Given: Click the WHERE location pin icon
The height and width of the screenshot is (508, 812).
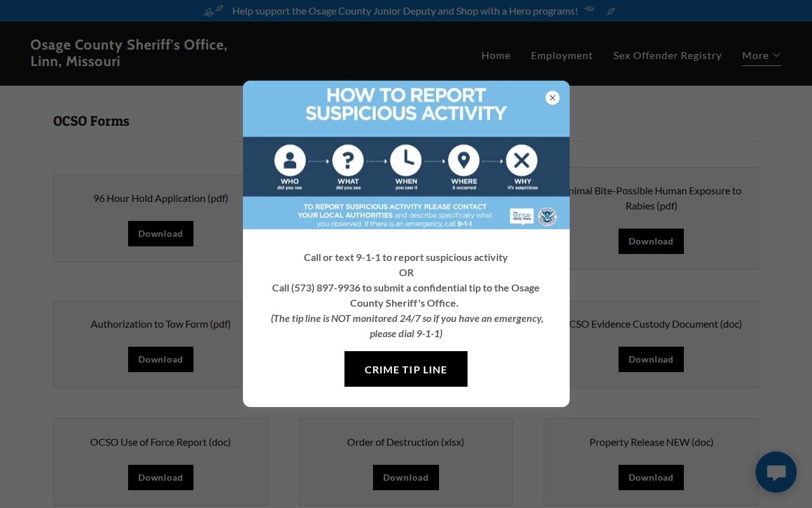Looking at the screenshot, I should (464, 160).
